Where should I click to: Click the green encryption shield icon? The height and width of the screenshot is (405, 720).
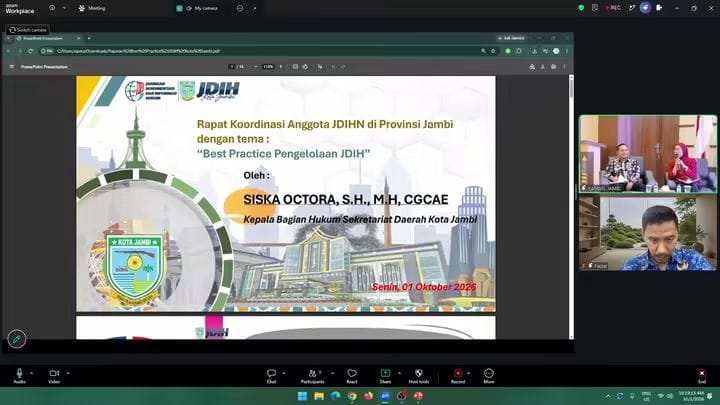(x=581, y=8)
